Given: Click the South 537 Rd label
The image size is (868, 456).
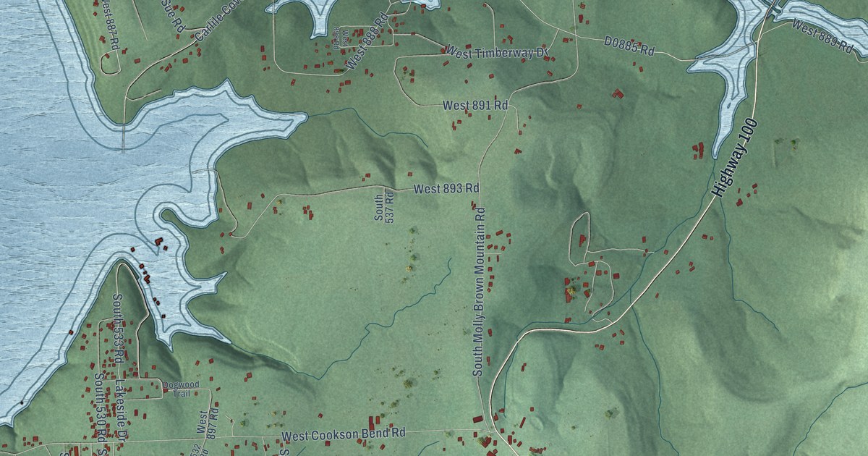Looking at the screenshot, I should [x=383, y=207].
